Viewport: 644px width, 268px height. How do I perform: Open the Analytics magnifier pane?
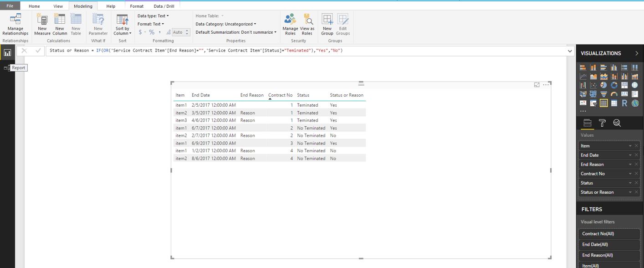(617, 123)
